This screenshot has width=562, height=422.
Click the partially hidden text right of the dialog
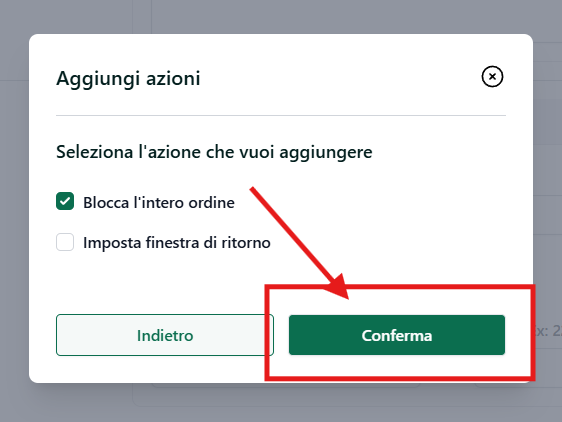click(x=548, y=331)
